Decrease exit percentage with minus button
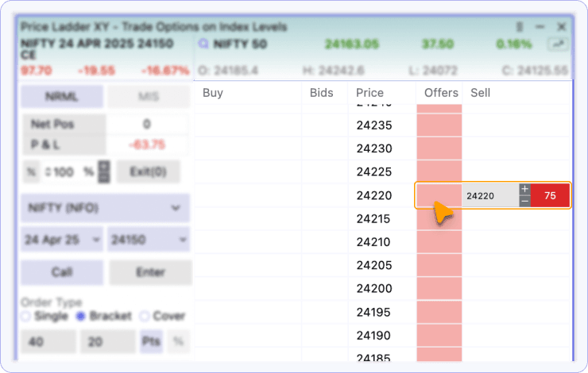588x373 pixels. (x=103, y=177)
